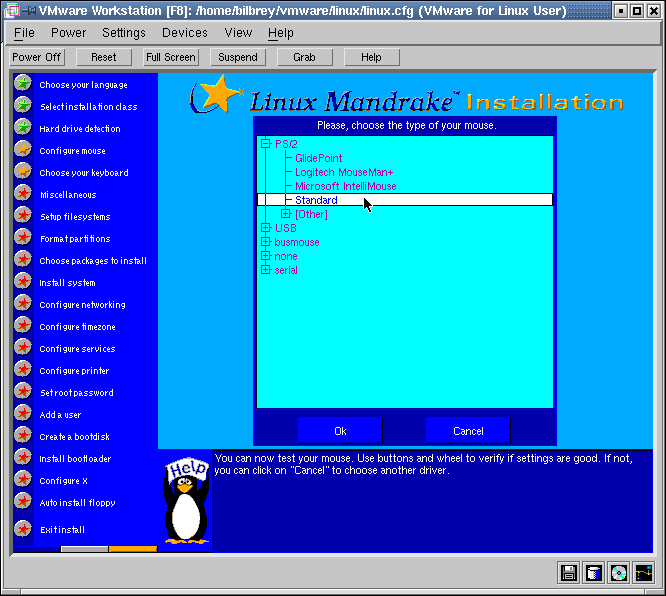This screenshot has height=596, width=666.
Task: Click the floppy disk status icon
Action: tap(569, 573)
